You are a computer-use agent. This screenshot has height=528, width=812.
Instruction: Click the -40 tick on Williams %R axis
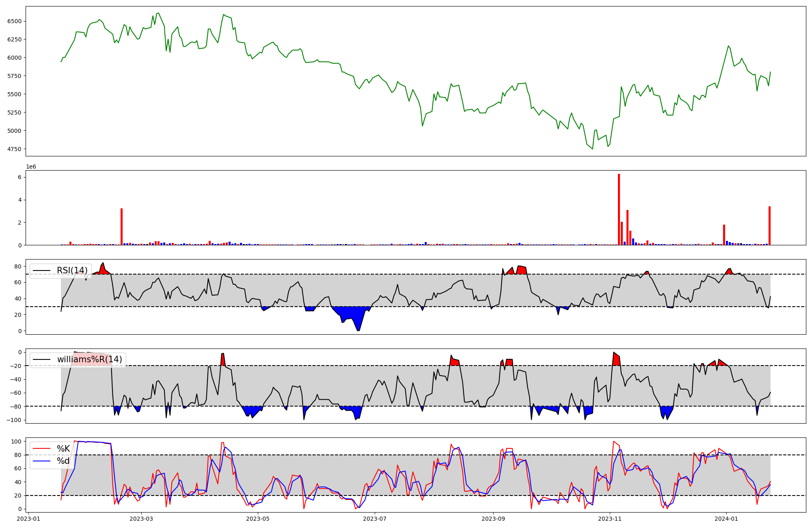(16, 379)
